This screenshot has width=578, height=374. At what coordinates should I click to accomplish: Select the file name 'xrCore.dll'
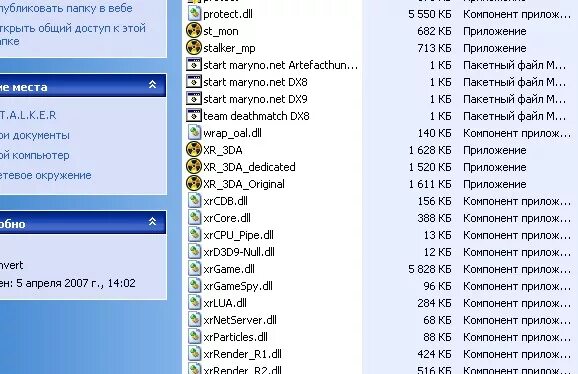coord(227,218)
